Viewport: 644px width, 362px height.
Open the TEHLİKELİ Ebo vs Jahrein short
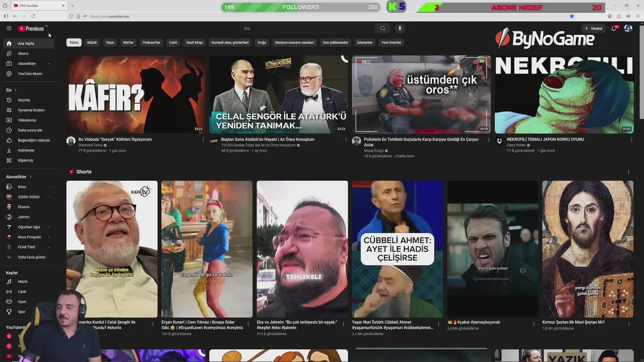[x=302, y=249]
